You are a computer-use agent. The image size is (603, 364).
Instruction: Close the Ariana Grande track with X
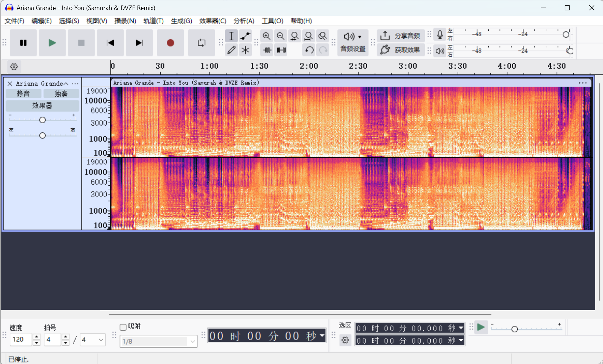click(10, 83)
